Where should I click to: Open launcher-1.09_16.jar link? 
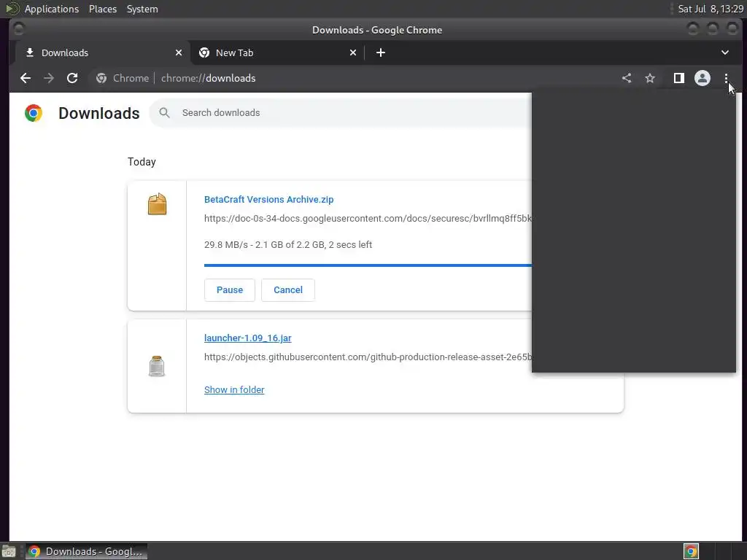coord(248,338)
